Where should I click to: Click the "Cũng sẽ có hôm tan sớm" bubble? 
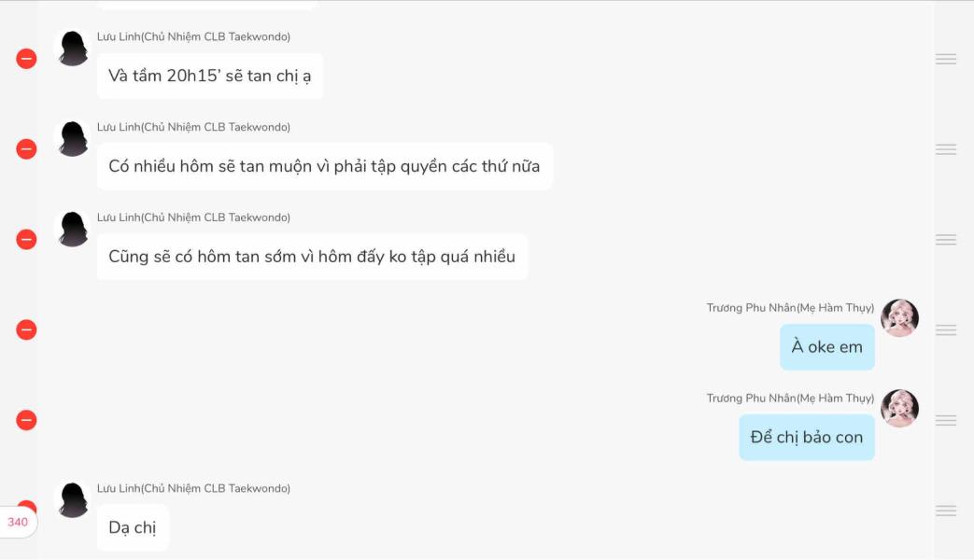(x=312, y=257)
